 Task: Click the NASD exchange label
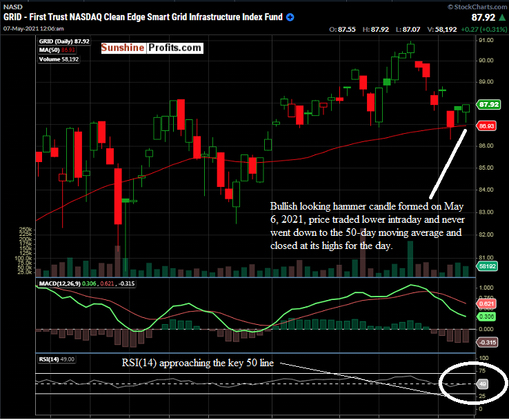(12, 7)
